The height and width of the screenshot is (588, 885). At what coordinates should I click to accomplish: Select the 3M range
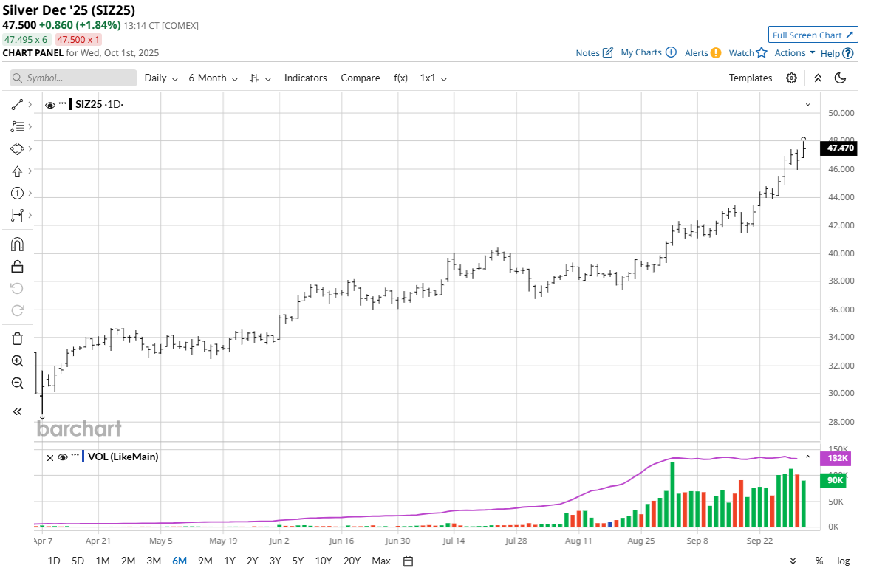click(x=154, y=561)
